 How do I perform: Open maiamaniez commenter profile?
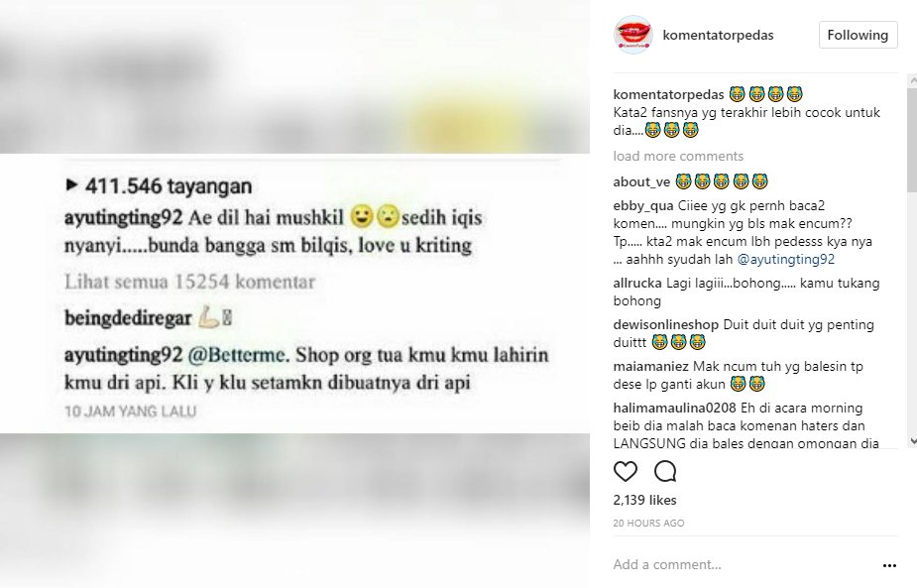(x=651, y=367)
